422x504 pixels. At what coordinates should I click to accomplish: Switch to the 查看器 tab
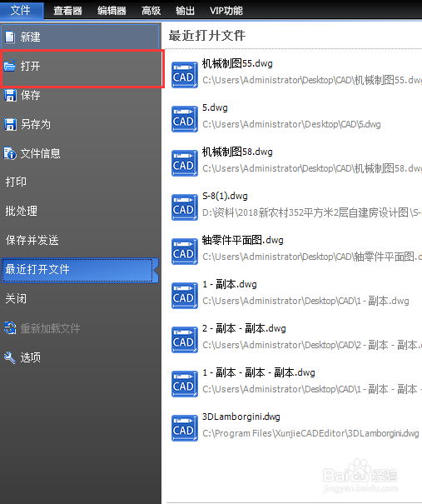(x=67, y=11)
